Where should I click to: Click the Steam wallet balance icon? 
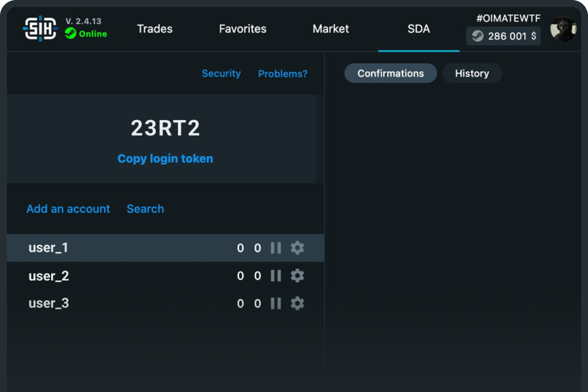[478, 36]
